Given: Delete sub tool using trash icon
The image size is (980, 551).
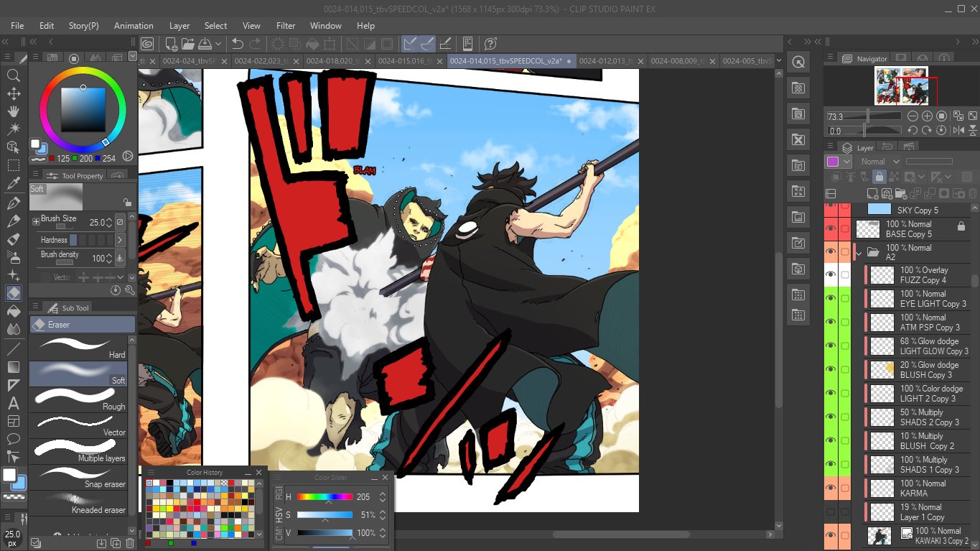Looking at the screenshot, I should (x=129, y=543).
